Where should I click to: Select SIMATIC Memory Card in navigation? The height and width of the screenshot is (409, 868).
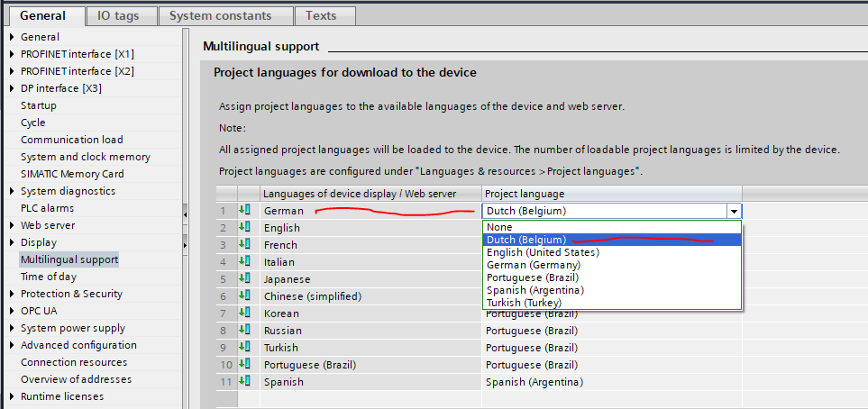point(72,174)
